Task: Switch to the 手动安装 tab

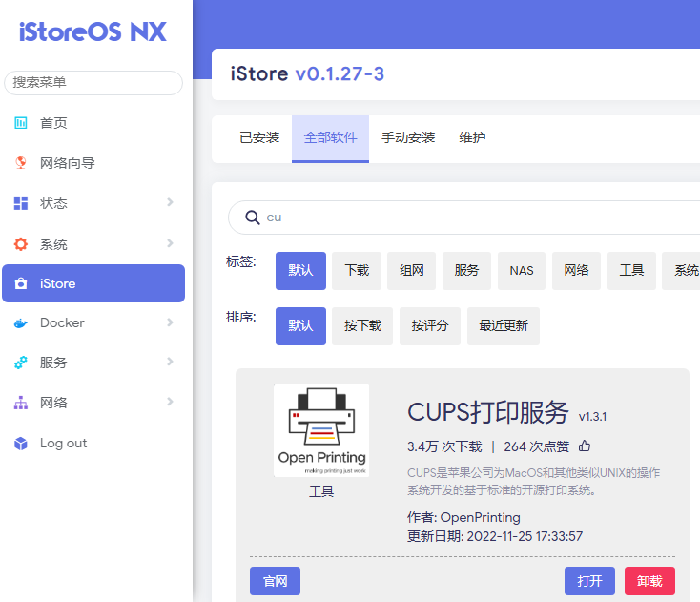Action: coord(408,138)
